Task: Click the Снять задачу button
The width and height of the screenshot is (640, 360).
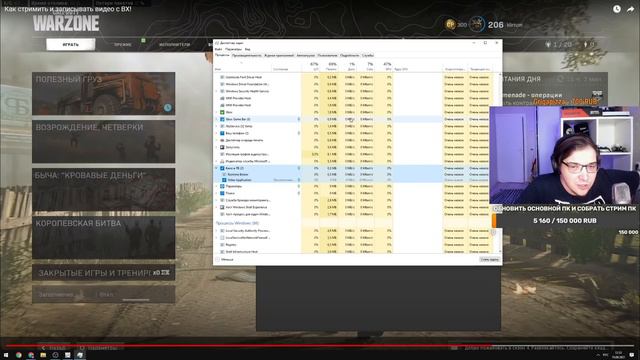Action: 489,260
